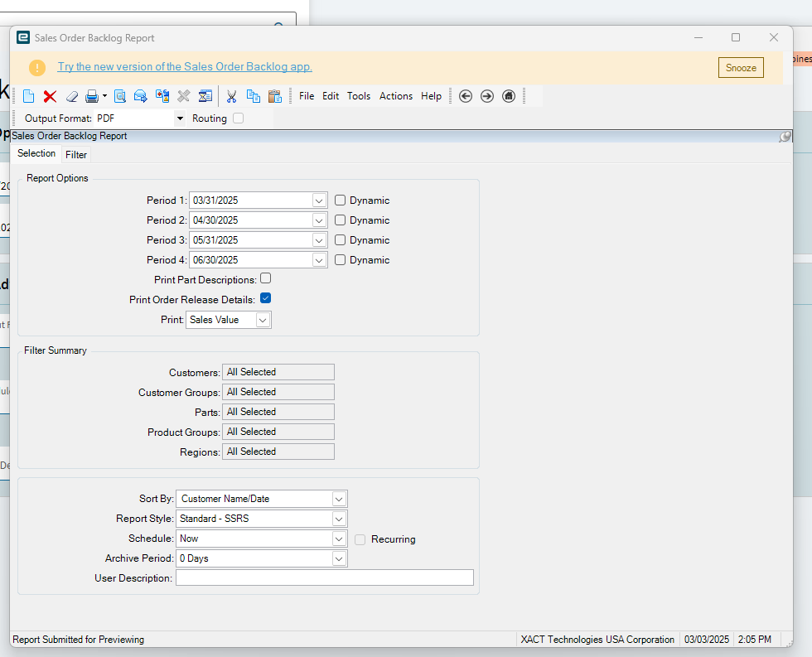Click the clipboard Paste icon
The height and width of the screenshot is (657, 812).
(274, 96)
